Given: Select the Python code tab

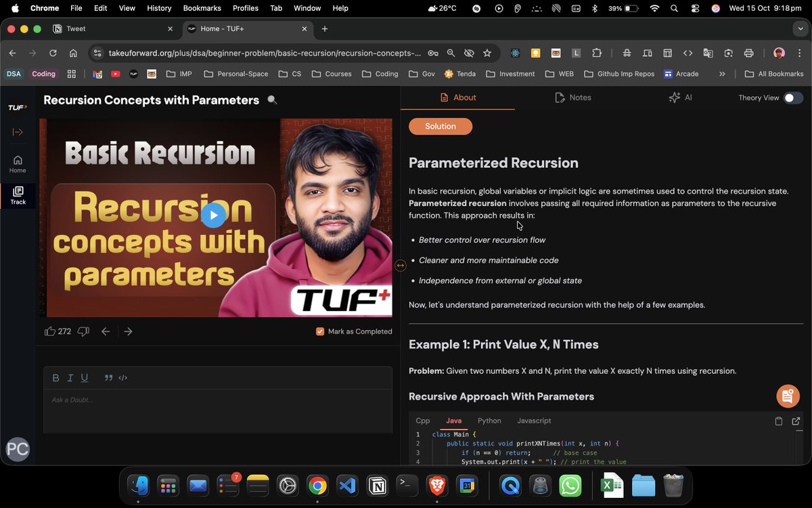Looking at the screenshot, I should pyautogui.click(x=489, y=421).
